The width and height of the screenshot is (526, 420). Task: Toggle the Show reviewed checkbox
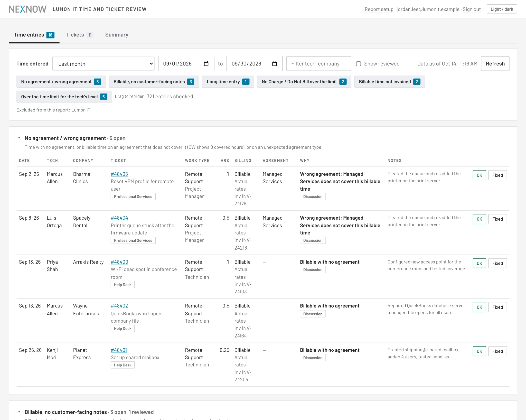(358, 64)
